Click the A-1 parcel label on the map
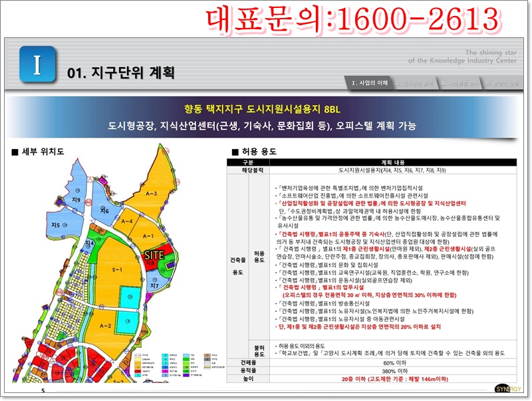The height and width of the screenshot is (401, 532). point(148,236)
